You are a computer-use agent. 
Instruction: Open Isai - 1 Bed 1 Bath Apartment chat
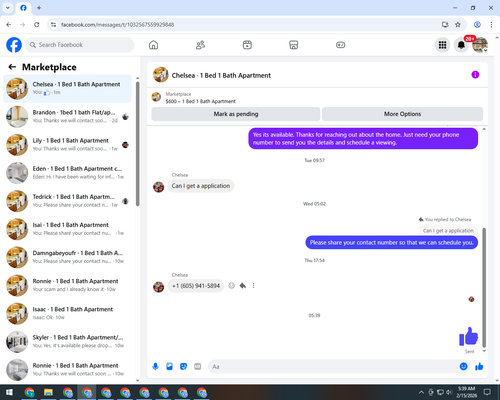pyautogui.click(x=67, y=229)
